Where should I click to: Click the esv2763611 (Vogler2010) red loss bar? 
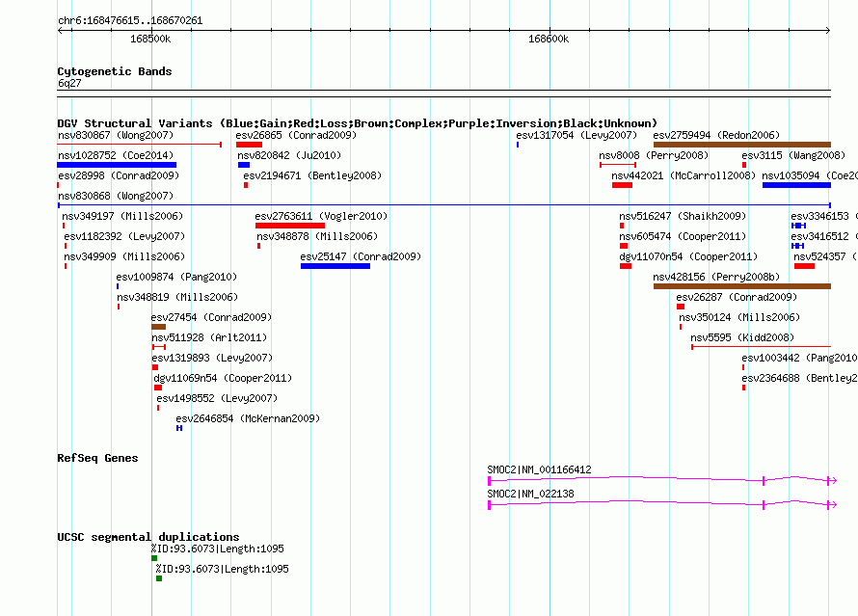[x=289, y=226]
